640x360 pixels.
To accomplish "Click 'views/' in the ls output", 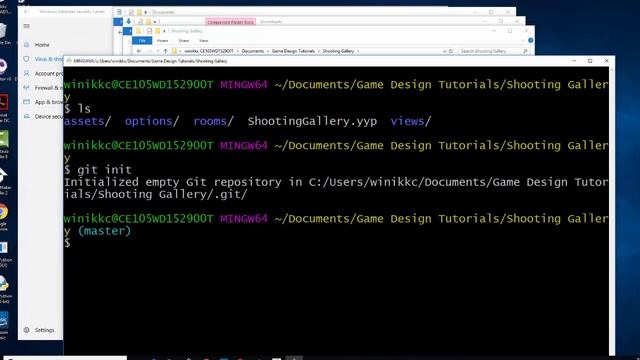I will pos(411,121).
